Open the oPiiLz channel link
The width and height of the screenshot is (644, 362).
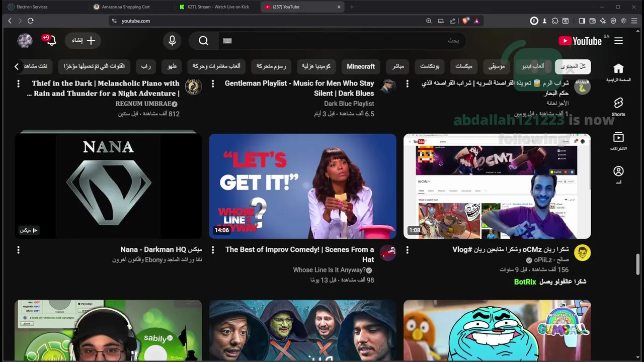[551, 260]
